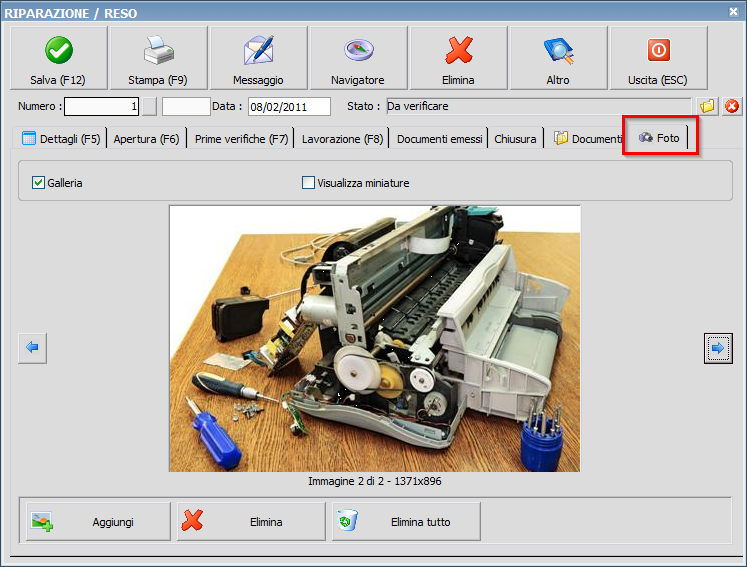The height and width of the screenshot is (567, 747).
Task: Select the Chiusura tab
Action: pos(515,139)
